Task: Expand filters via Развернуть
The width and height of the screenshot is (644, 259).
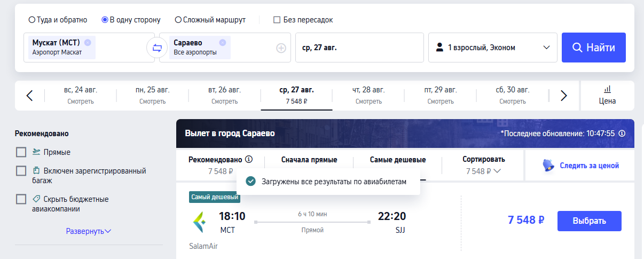Action: [89, 231]
